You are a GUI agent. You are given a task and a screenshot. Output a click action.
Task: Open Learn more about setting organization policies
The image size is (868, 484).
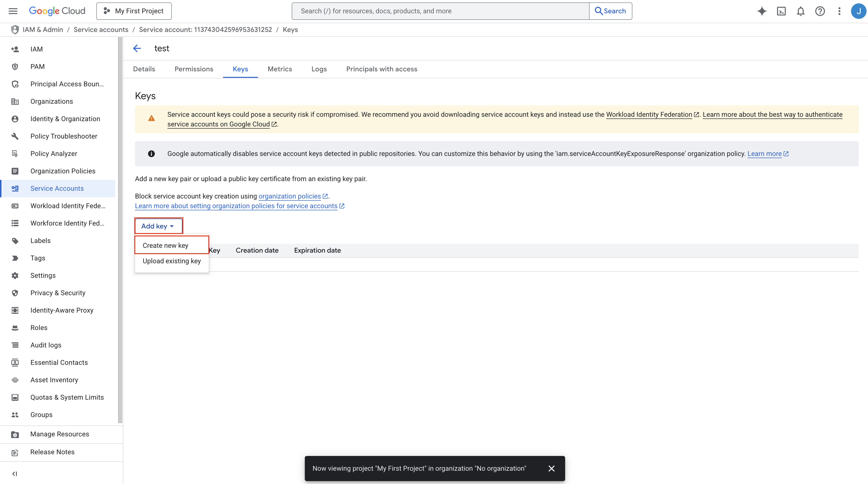(236, 206)
